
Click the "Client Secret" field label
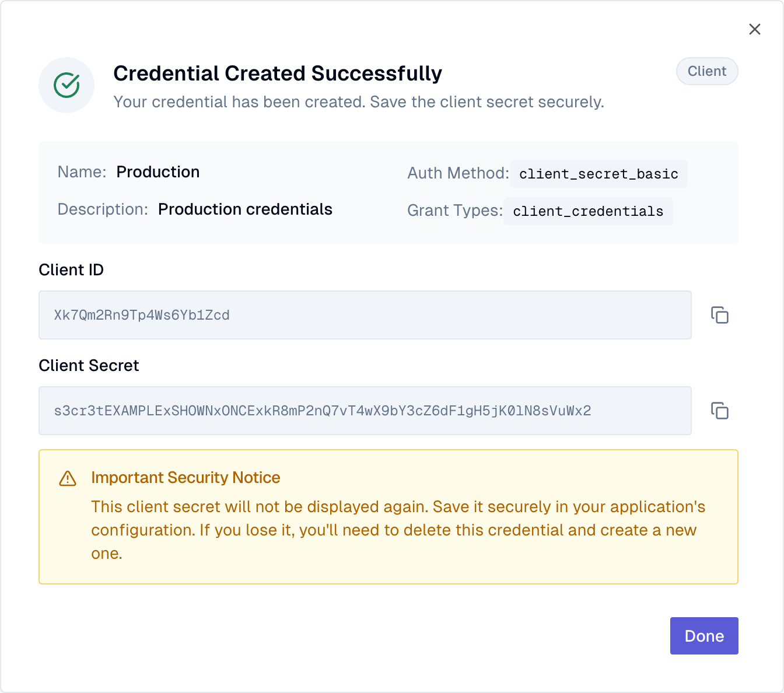89,366
